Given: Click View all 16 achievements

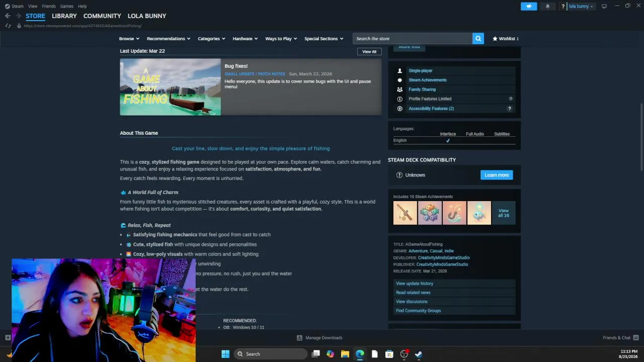Looking at the screenshot, I should click(x=504, y=213).
